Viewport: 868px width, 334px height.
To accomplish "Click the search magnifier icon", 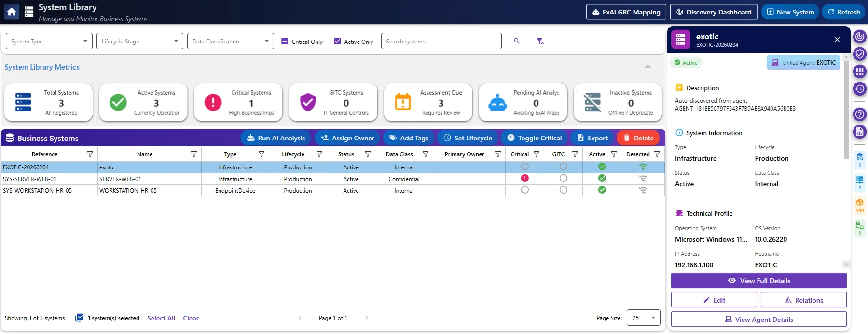I will 517,41.
